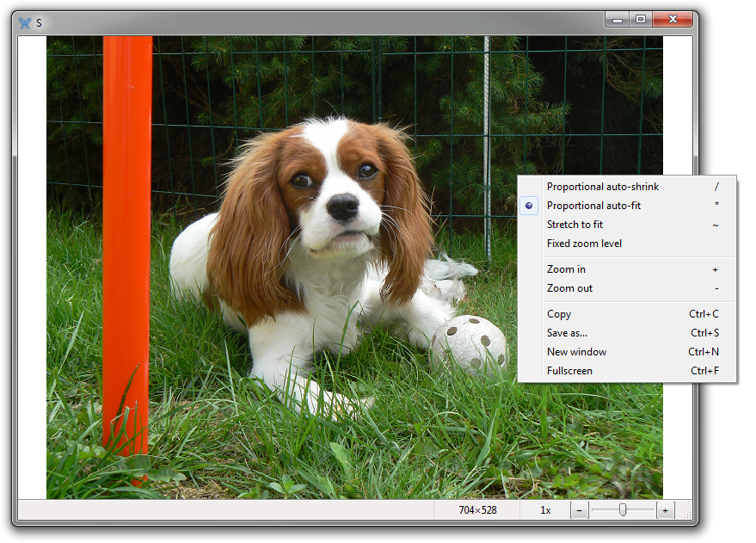Click the resize grip at window corner

pos(686,515)
